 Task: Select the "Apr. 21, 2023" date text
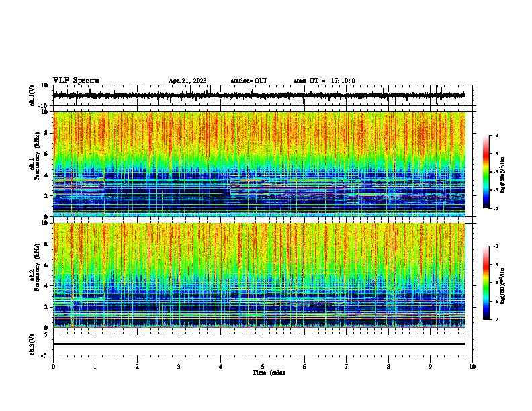[x=187, y=81]
